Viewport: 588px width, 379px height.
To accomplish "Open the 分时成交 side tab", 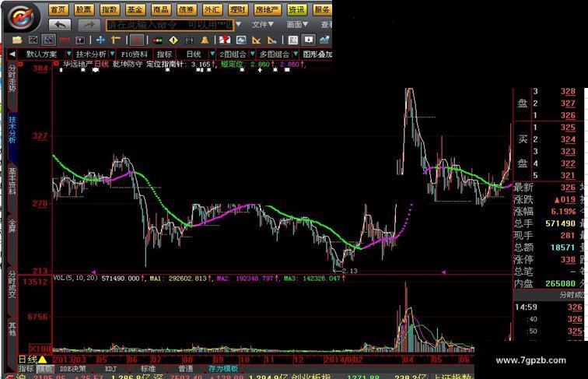I will tap(12, 284).
